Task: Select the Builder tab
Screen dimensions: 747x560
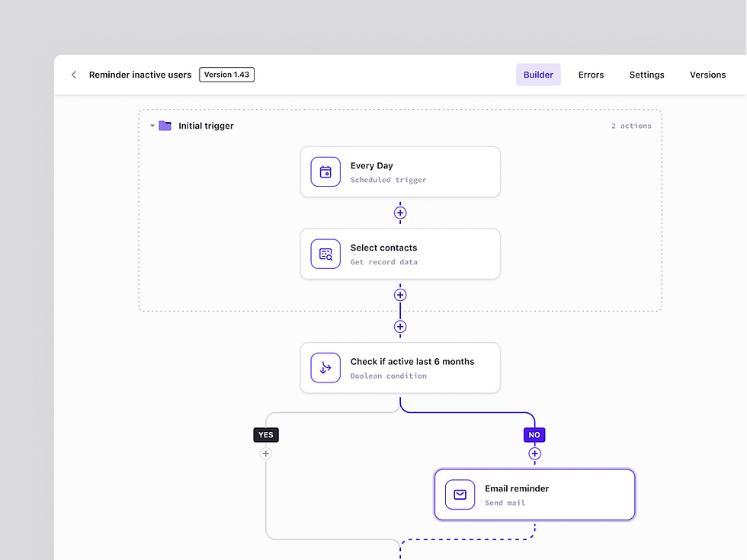Action: pos(538,75)
